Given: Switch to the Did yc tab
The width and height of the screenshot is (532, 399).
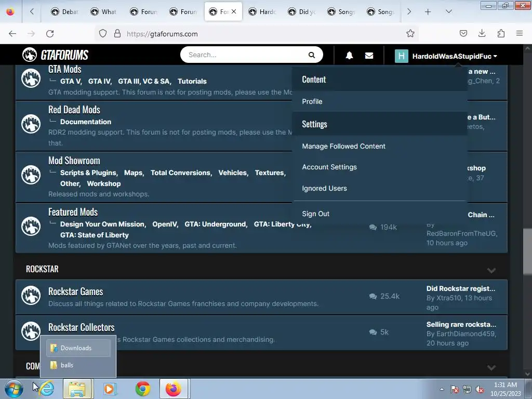Looking at the screenshot, I should (302, 12).
